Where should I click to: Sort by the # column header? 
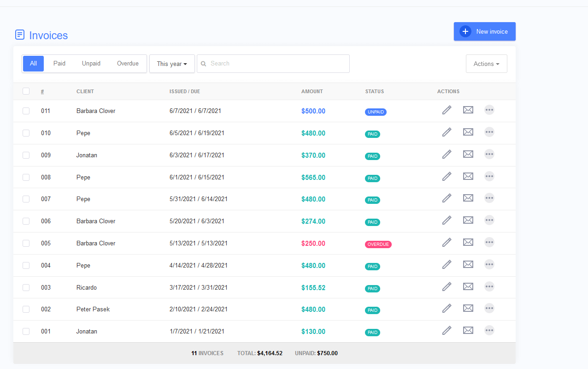[x=42, y=91]
